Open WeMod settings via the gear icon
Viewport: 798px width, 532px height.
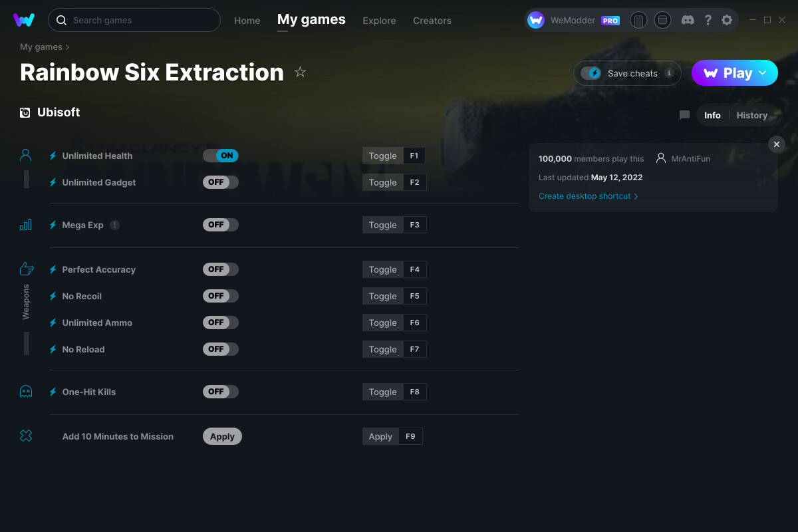(x=727, y=20)
